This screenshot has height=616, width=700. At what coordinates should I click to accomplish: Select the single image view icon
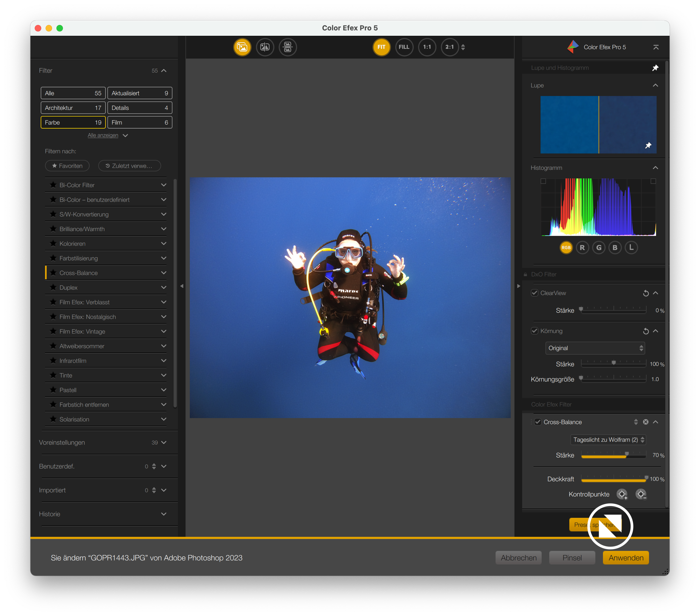tap(242, 47)
